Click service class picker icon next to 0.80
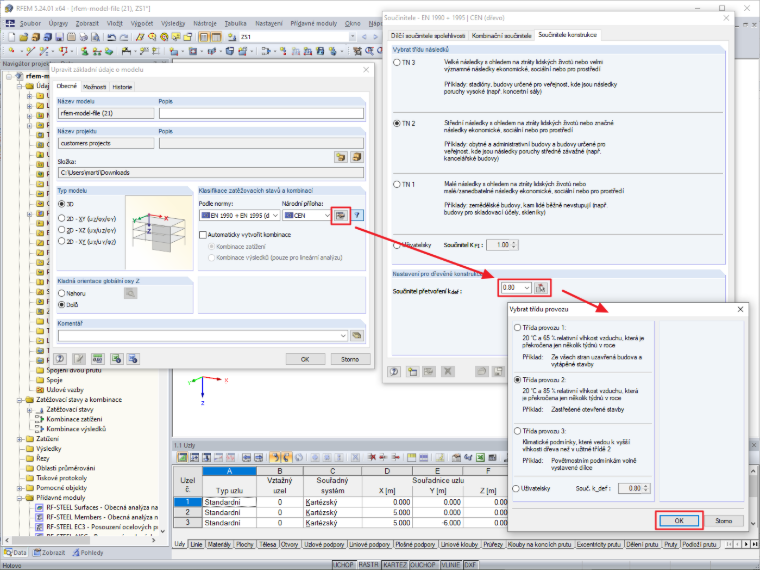The width and height of the screenshot is (760, 570). tap(541, 288)
